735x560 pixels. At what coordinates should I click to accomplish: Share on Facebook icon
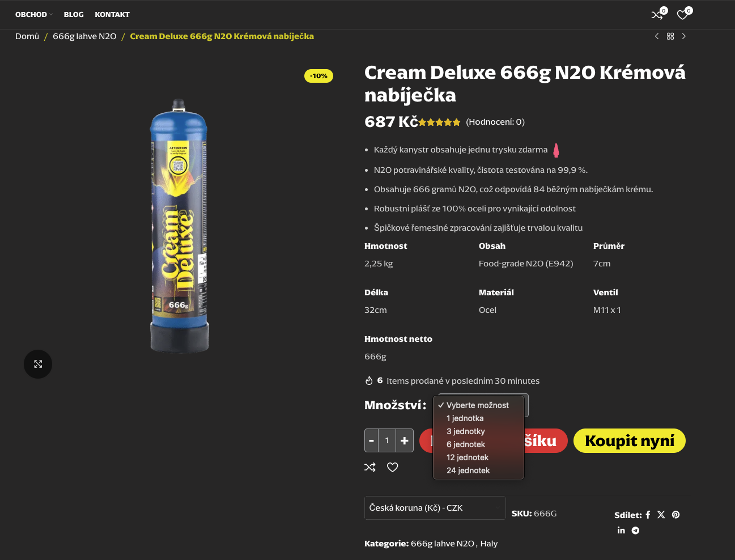[x=648, y=515]
